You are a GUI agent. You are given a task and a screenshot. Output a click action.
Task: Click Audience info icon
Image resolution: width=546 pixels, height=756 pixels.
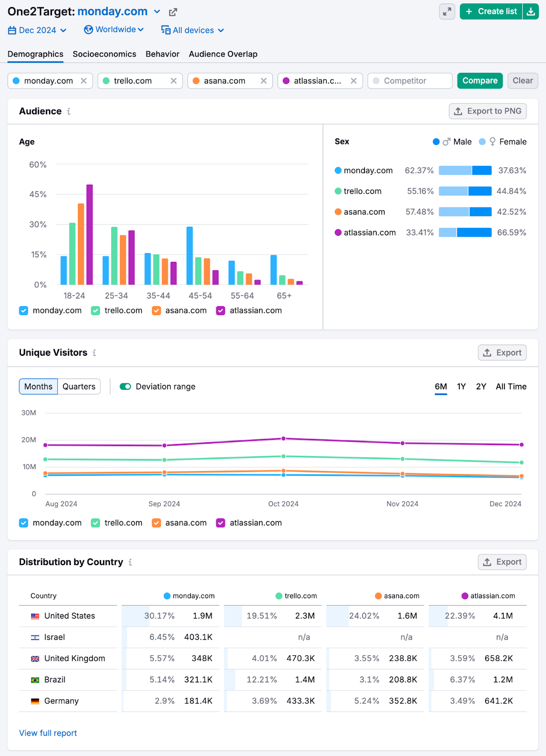point(69,112)
